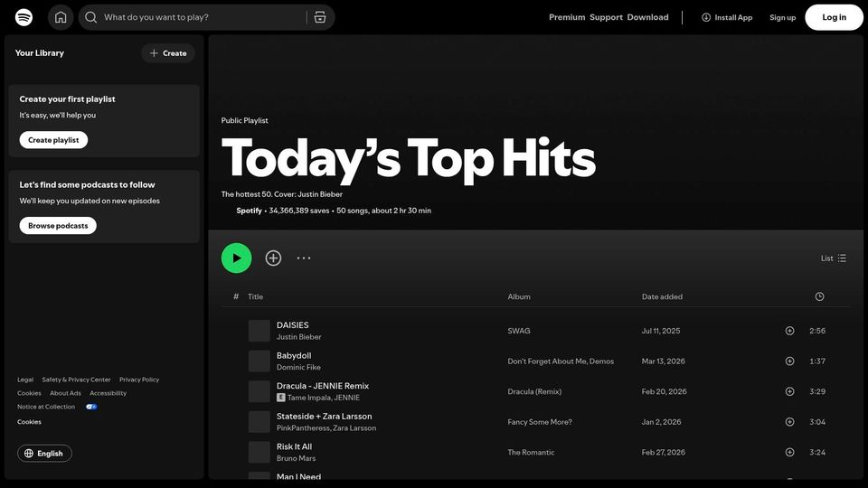
Task: Click Stateside + Zara Larsson cover thumbnail
Action: (259, 422)
